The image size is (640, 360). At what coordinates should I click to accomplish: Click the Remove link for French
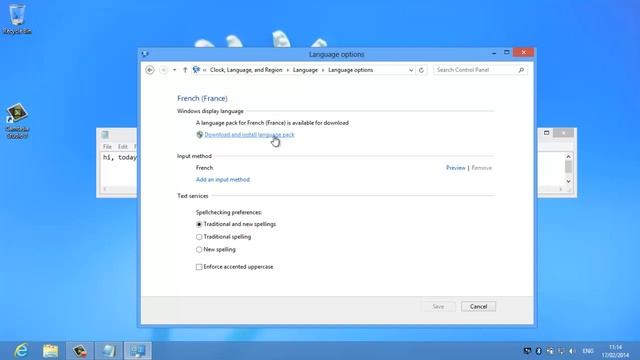coord(482,168)
